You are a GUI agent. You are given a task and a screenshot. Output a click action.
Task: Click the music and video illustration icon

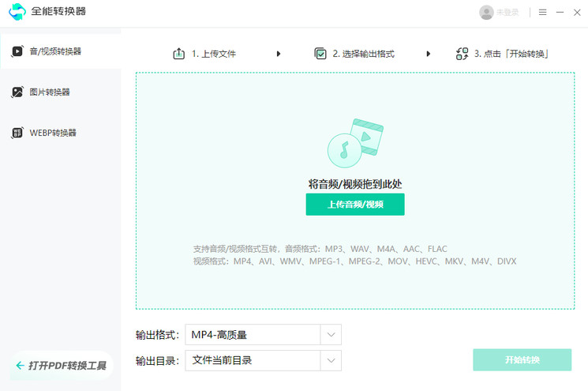[x=354, y=143]
